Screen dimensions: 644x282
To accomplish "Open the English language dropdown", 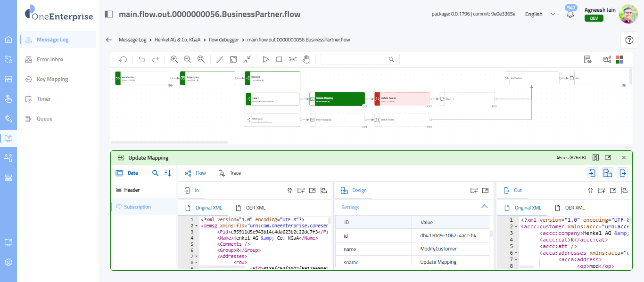I will coord(540,14).
